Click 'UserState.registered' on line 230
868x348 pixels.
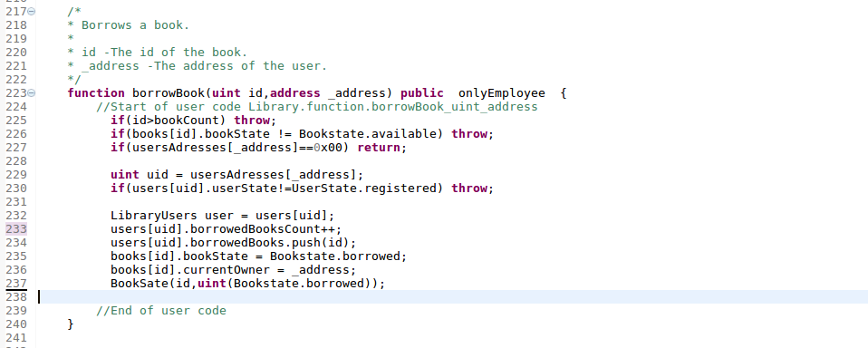[x=363, y=188]
